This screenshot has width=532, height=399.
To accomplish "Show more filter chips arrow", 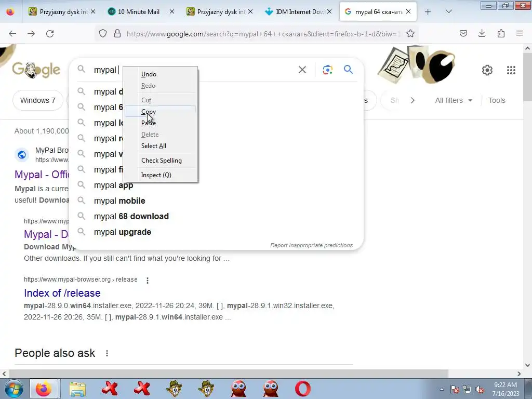I will 413,100.
